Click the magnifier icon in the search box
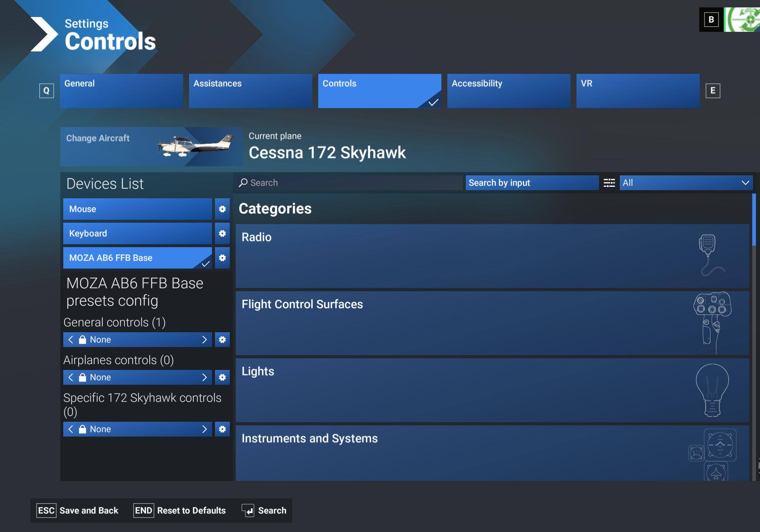Screen dimensions: 760x532 [x=243, y=183]
